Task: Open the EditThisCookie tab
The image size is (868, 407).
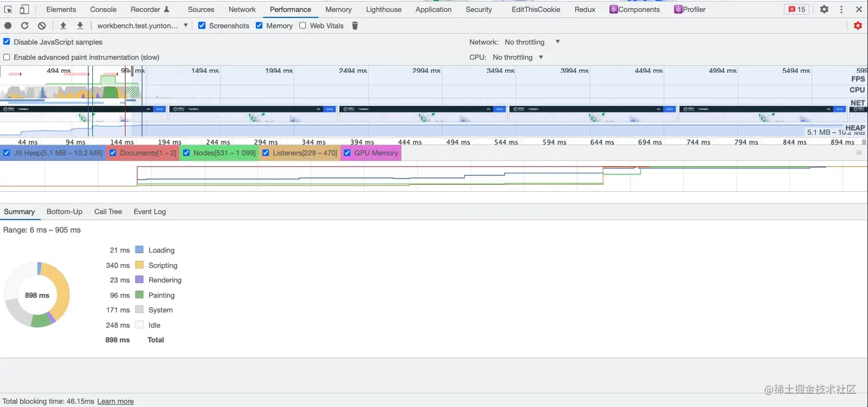Action: pos(536,9)
